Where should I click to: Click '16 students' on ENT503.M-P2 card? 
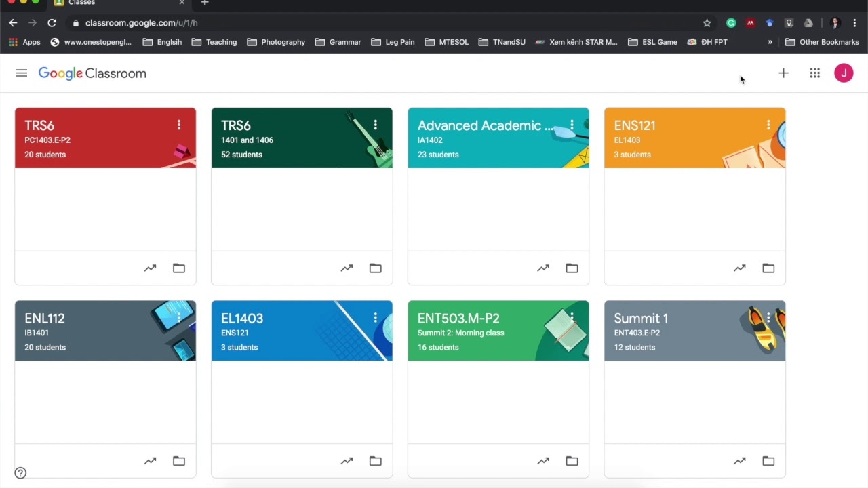(x=438, y=347)
